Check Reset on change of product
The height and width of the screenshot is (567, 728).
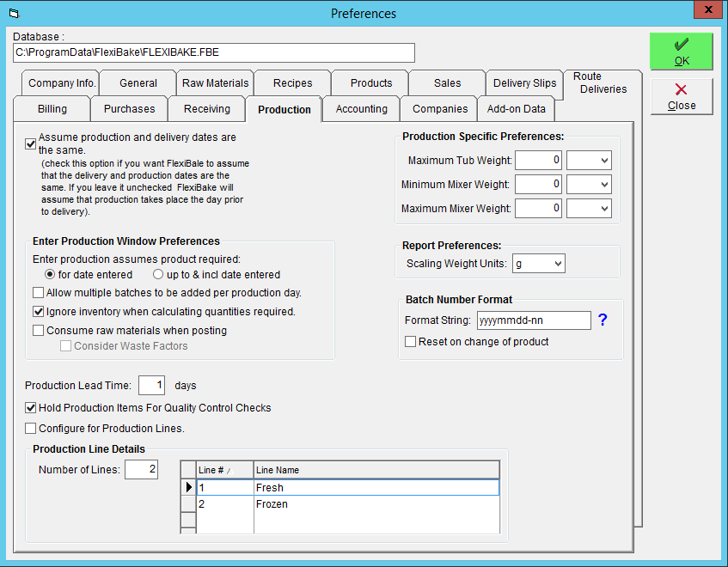pyautogui.click(x=411, y=342)
